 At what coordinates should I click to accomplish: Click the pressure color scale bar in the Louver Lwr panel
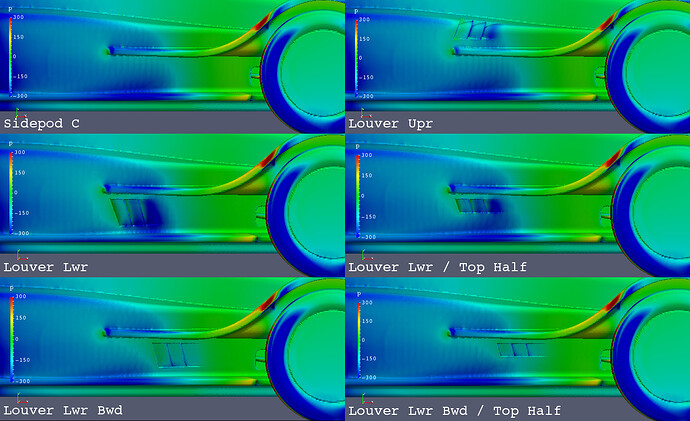pos(11,192)
